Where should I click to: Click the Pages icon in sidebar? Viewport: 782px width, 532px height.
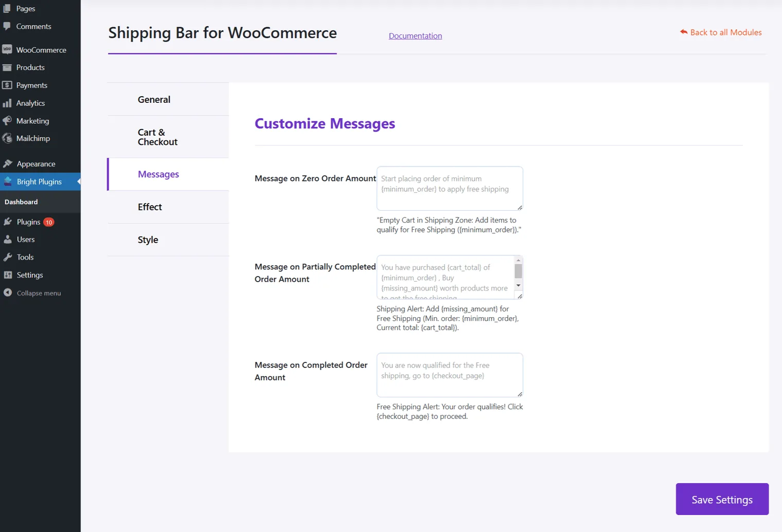click(7, 8)
